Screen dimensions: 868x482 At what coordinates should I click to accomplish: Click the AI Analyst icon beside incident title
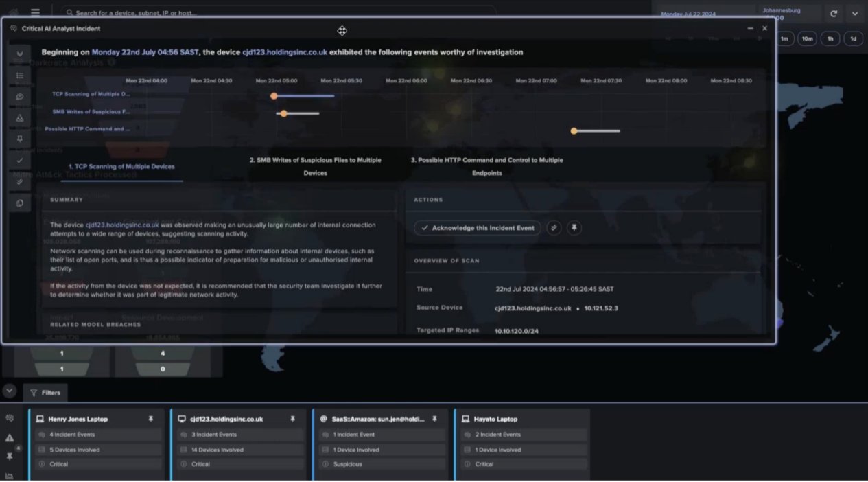[14, 29]
